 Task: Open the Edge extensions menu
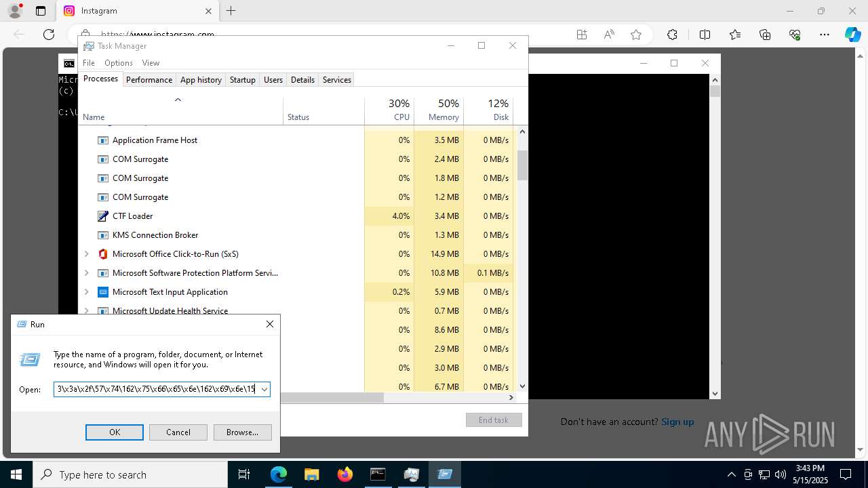[x=672, y=35]
